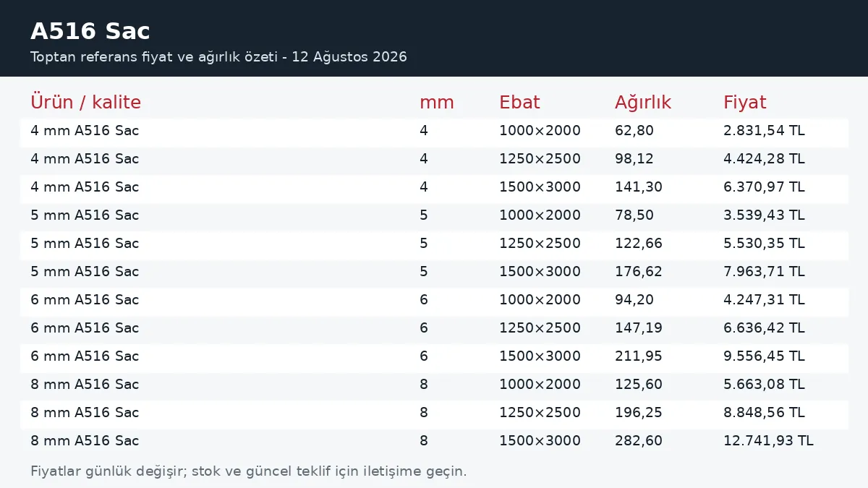Click the weight value 122,66

click(639, 244)
